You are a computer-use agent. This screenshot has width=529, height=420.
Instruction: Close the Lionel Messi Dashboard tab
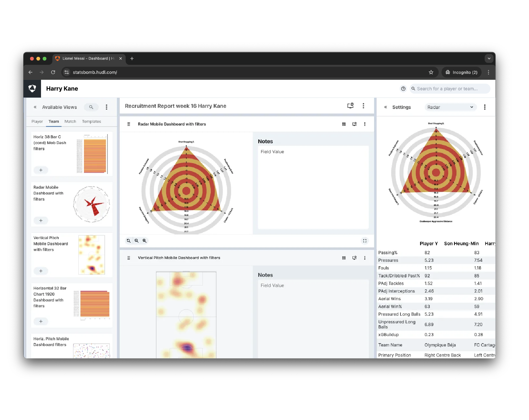[x=121, y=58]
